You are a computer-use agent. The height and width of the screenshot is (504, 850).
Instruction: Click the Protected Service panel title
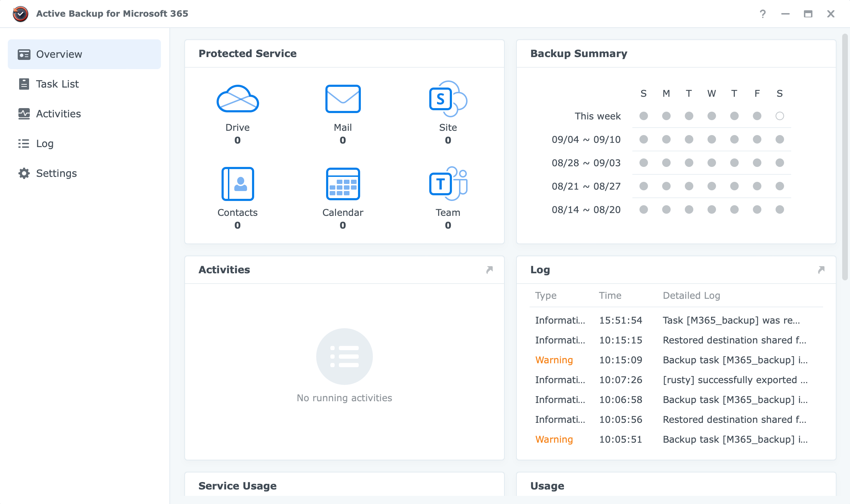(247, 54)
